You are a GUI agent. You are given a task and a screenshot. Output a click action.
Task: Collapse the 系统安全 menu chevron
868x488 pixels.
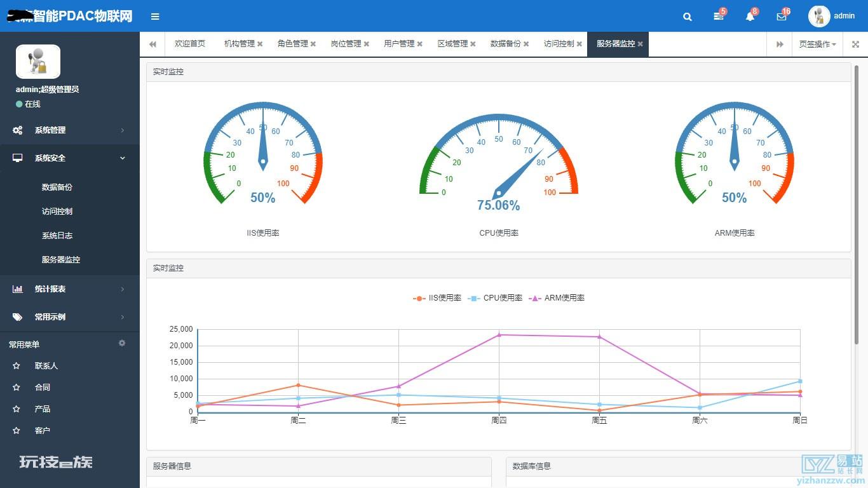click(x=123, y=158)
